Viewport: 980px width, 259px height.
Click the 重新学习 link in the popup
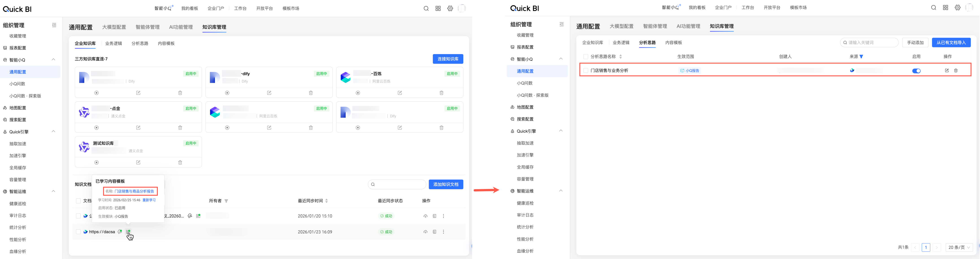(149, 200)
